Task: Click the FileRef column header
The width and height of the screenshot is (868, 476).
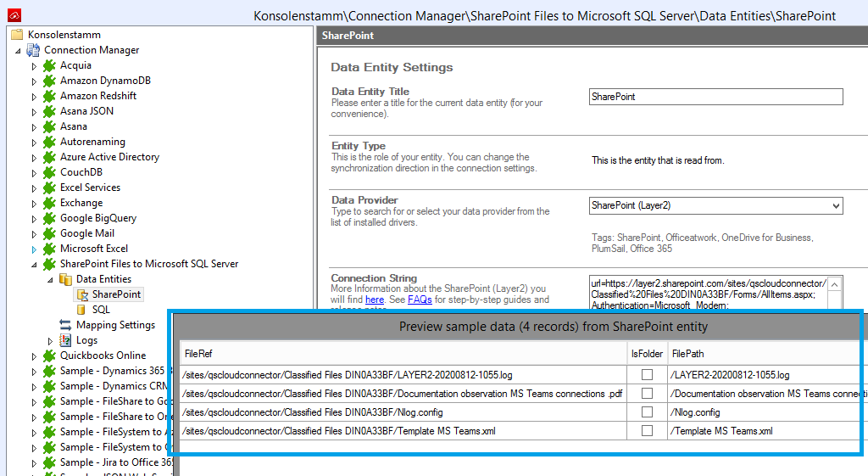Action: [x=200, y=354]
